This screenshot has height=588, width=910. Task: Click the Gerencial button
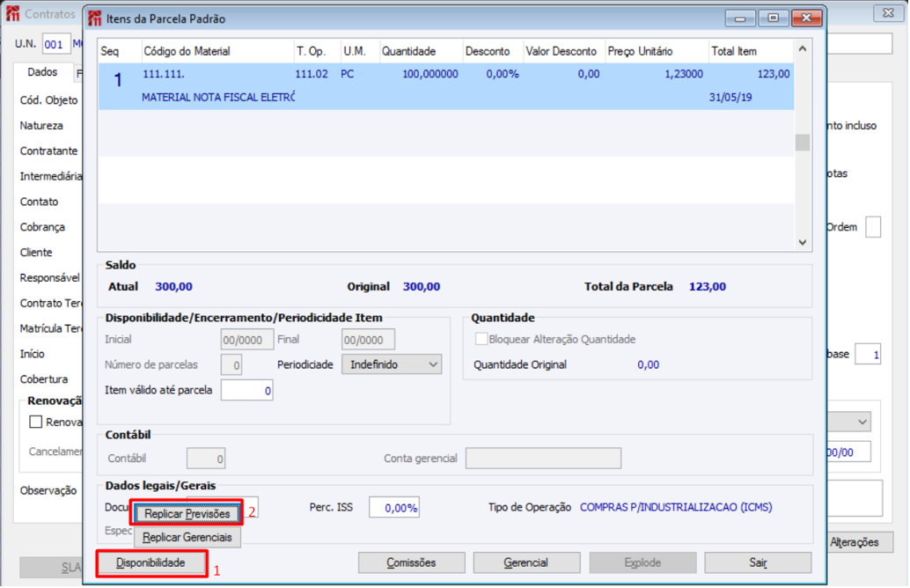coord(526,562)
